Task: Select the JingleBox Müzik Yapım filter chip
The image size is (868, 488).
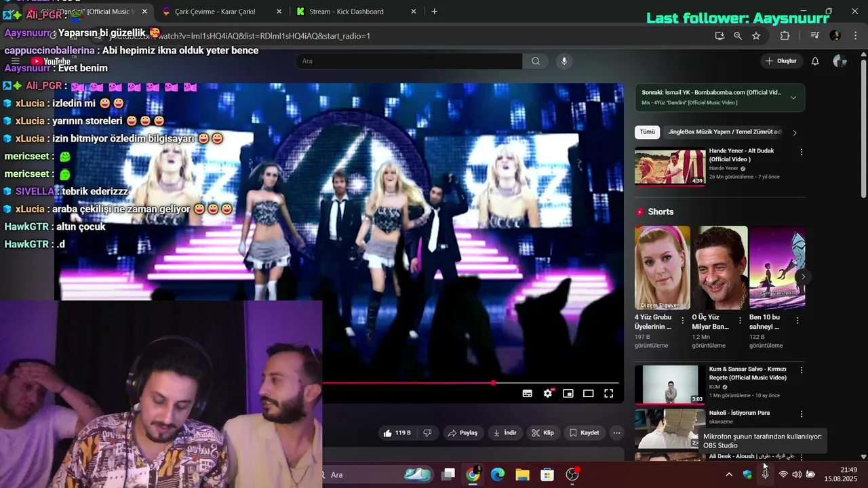Action: pos(724,132)
